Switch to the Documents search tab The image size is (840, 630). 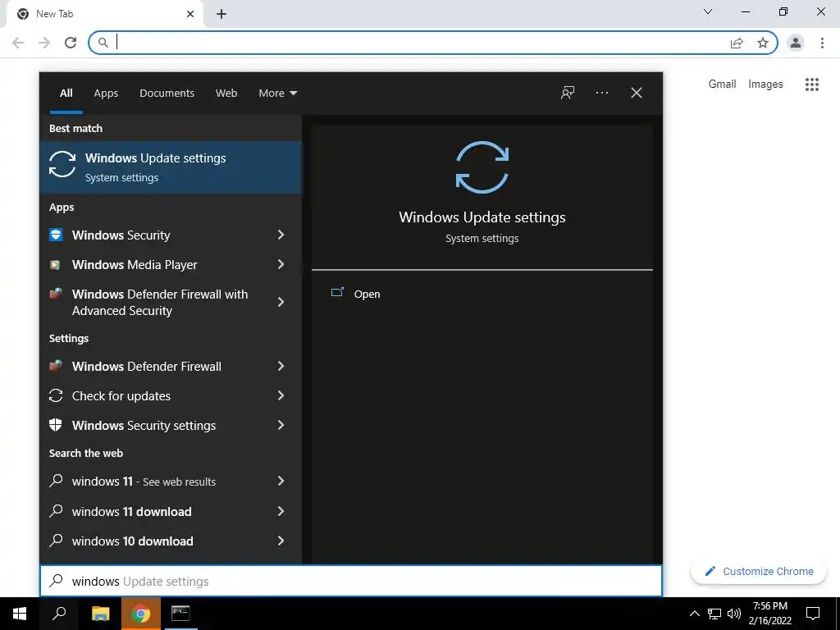167,94
